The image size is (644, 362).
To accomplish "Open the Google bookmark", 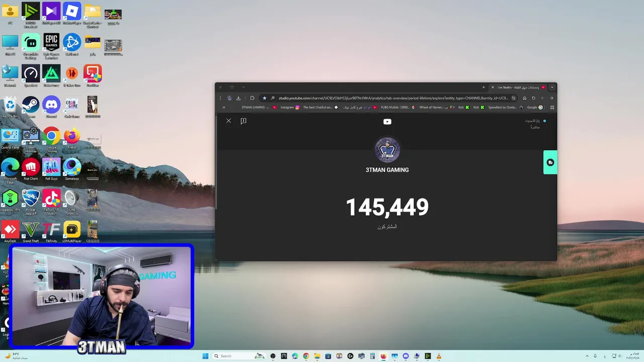I will coord(535,107).
